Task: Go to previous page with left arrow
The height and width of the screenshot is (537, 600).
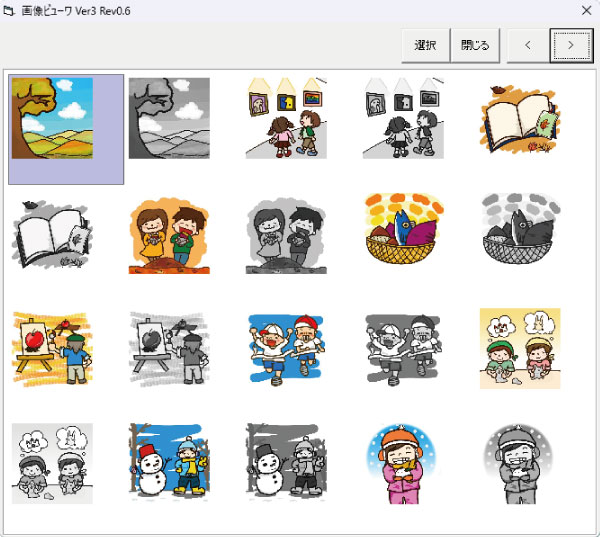Action: coord(528,46)
